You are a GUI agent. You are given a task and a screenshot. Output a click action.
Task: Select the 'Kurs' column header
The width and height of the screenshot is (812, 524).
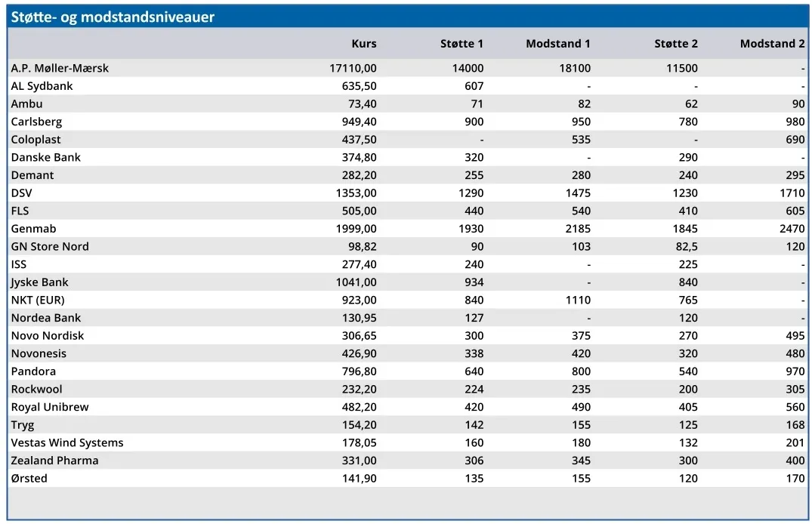(363, 44)
